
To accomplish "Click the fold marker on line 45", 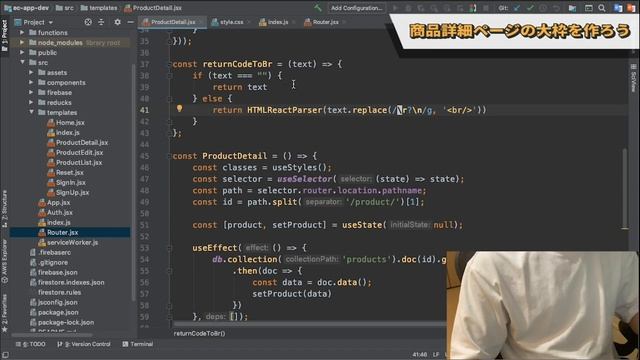I will tap(169, 156).
